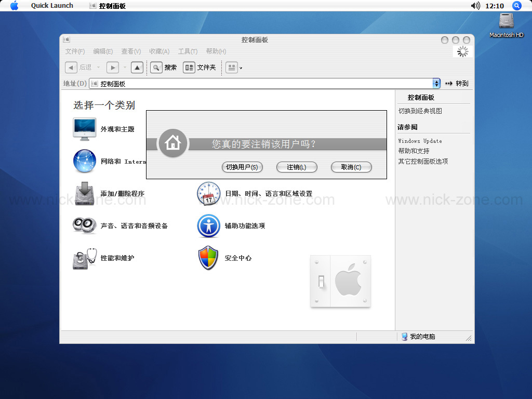
Task: Cancel logoff with 取消(C) button
Action: 351,167
